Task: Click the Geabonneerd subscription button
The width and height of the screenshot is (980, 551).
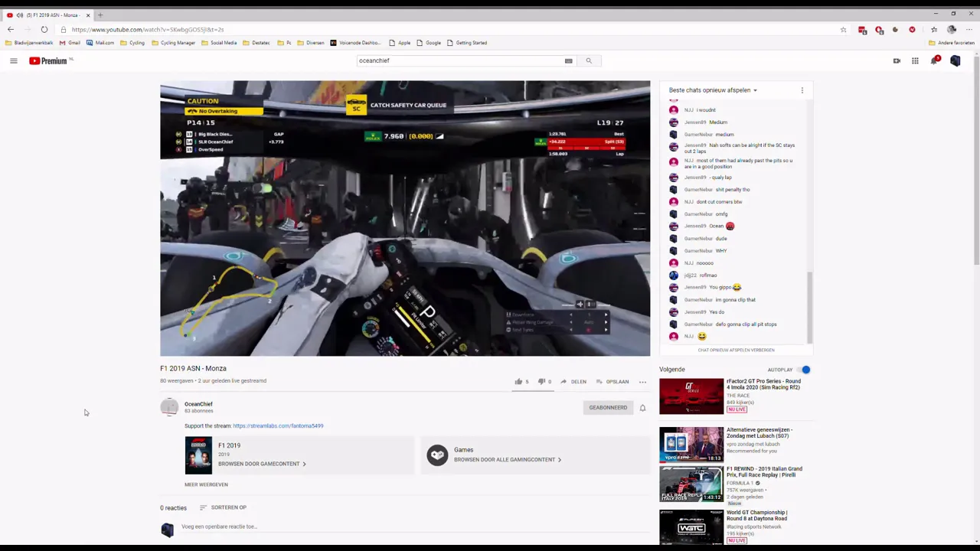Action: tap(608, 407)
